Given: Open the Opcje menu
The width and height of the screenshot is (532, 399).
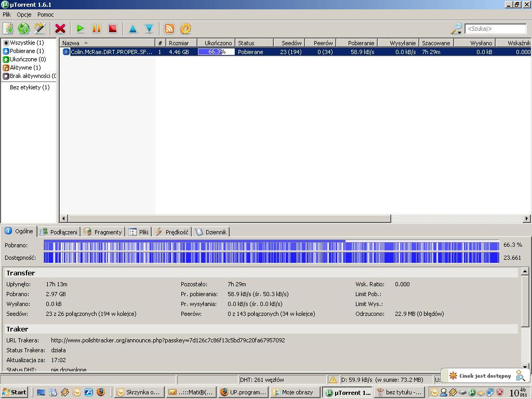Looking at the screenshot, I should pos(24,15).
